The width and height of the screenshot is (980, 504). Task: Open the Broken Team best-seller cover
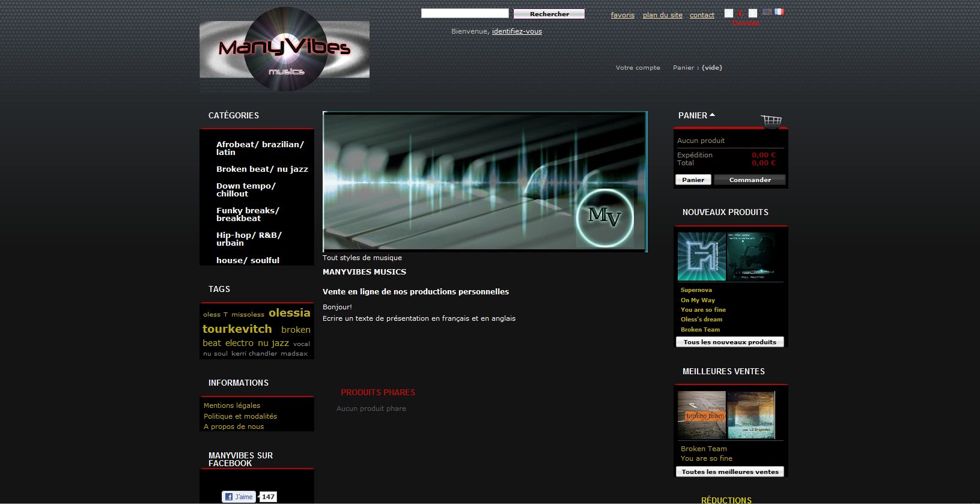tap(701, 415)
